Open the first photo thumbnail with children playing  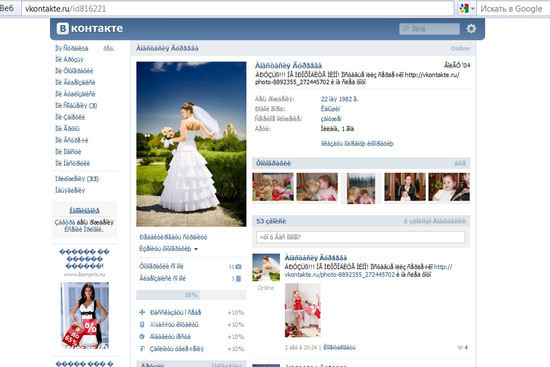[x=273, y=187]
